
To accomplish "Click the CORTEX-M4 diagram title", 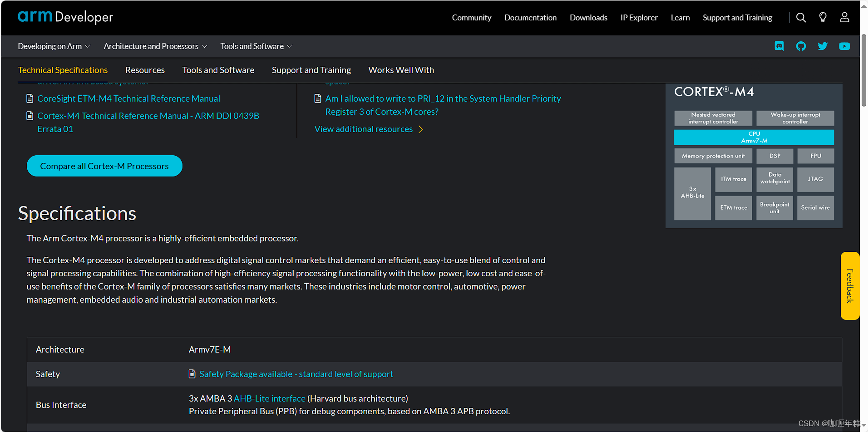I will pyautogui.click(x=714, y=92).
